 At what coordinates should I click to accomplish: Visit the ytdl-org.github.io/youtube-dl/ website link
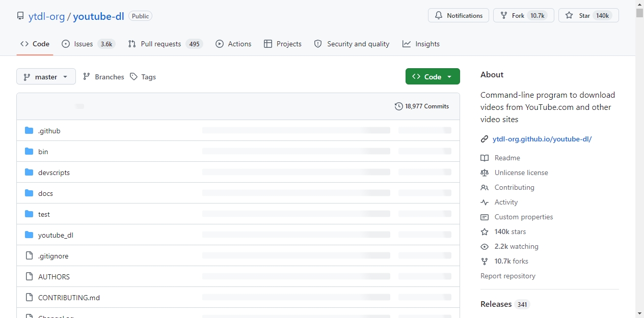(542, 139)
